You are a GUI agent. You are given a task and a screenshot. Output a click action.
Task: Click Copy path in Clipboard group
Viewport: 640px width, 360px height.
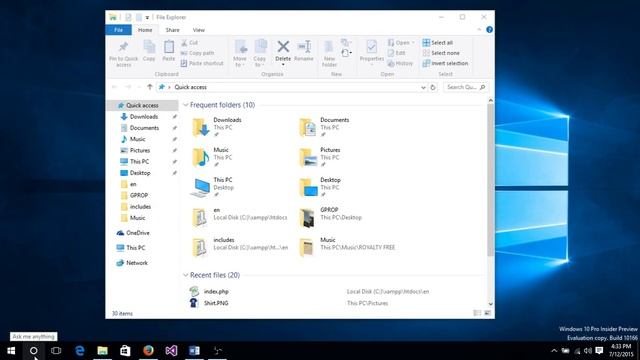click(x=198, y=53)
